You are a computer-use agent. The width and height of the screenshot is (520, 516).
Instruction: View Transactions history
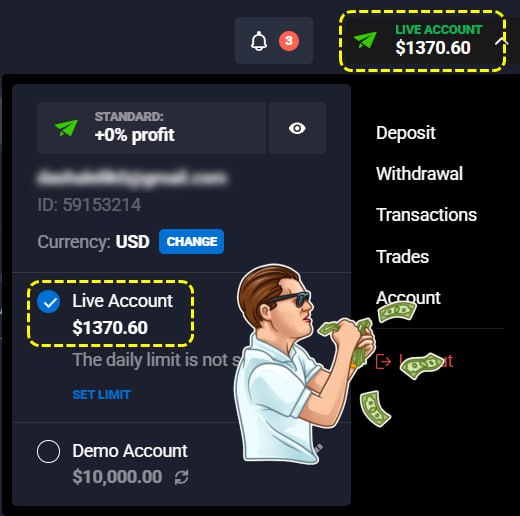426,215
